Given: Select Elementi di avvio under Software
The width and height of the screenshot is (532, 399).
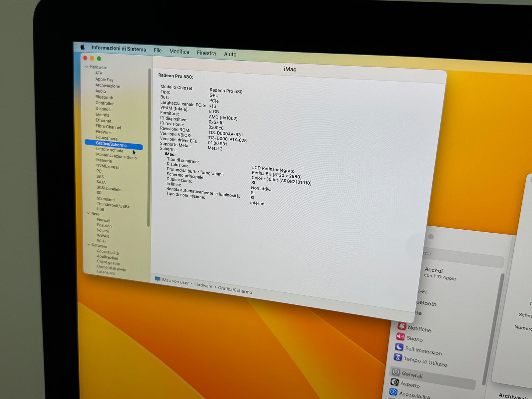Looking at the screenshot, I should coord(111,268).
